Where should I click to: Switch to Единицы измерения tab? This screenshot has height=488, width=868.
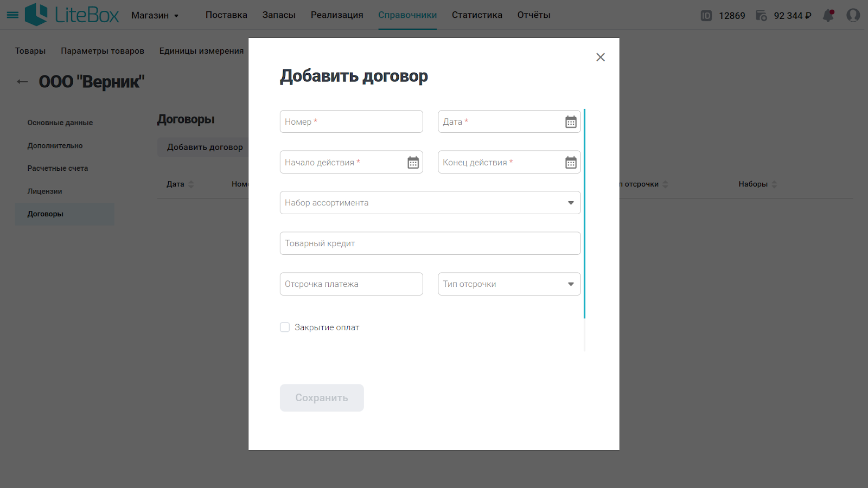point(201,51)
